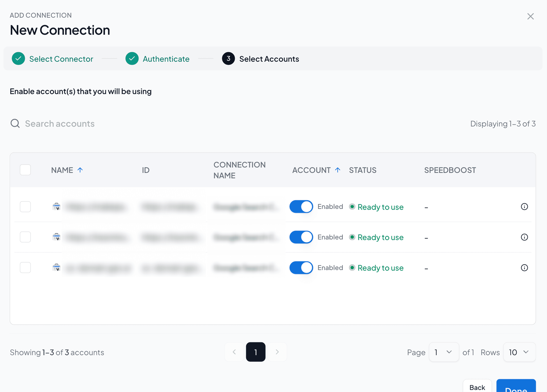
Task: Click the CONNECTION NAME column header
Action: pyautogui.click(x=239, y=170)
